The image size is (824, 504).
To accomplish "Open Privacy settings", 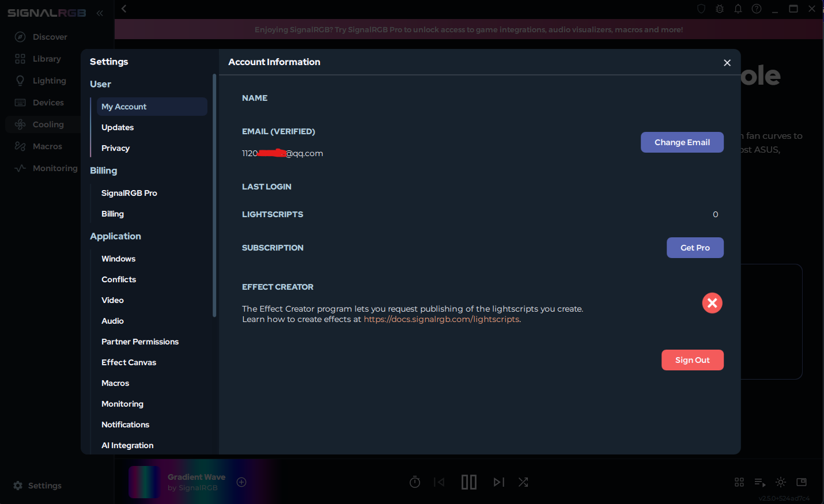I will tap(115, 148).
